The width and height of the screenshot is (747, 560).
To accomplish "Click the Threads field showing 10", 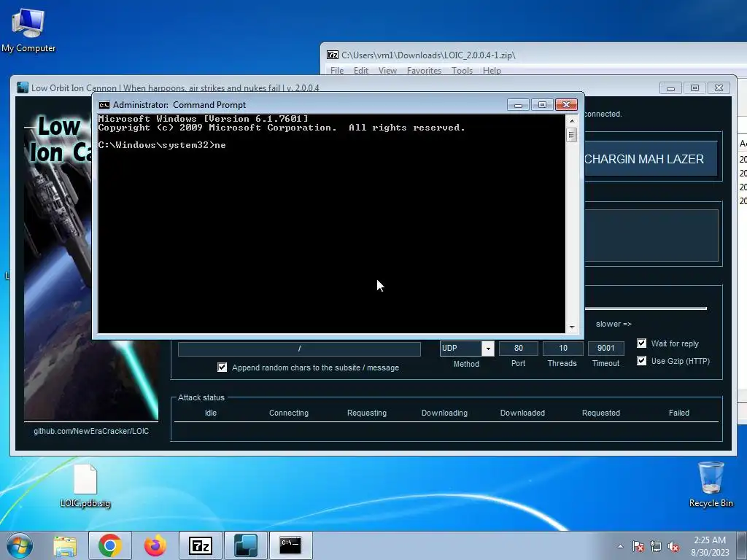I will (x=562, y=348).
